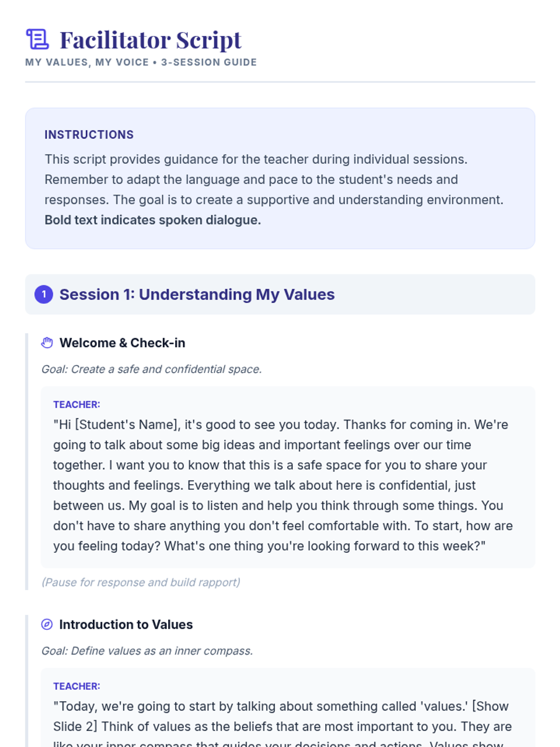Click the Introduction to Values heading
Viewport: 560px width, 747px height.
point(126,624)
